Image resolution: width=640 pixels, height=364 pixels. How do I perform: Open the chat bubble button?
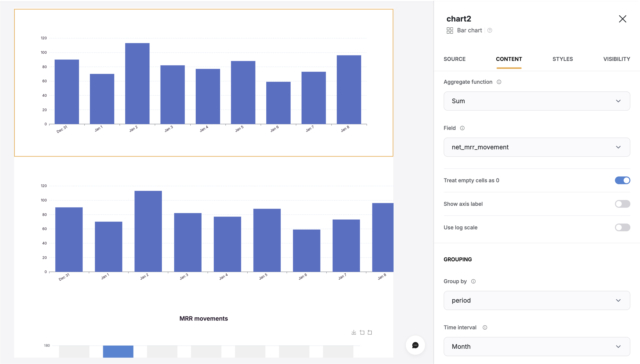415,345
